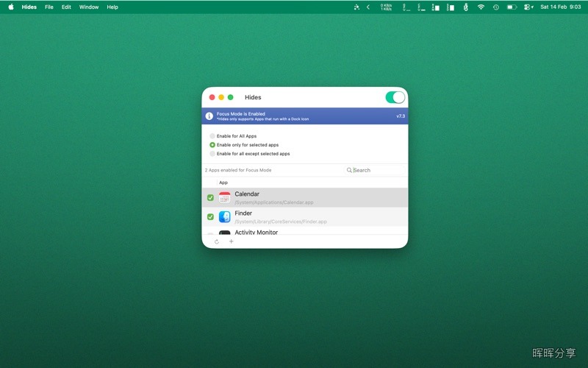Click the refresh icon at window bottom
This screenshot has width=588, height=368.
coord(217,241)
